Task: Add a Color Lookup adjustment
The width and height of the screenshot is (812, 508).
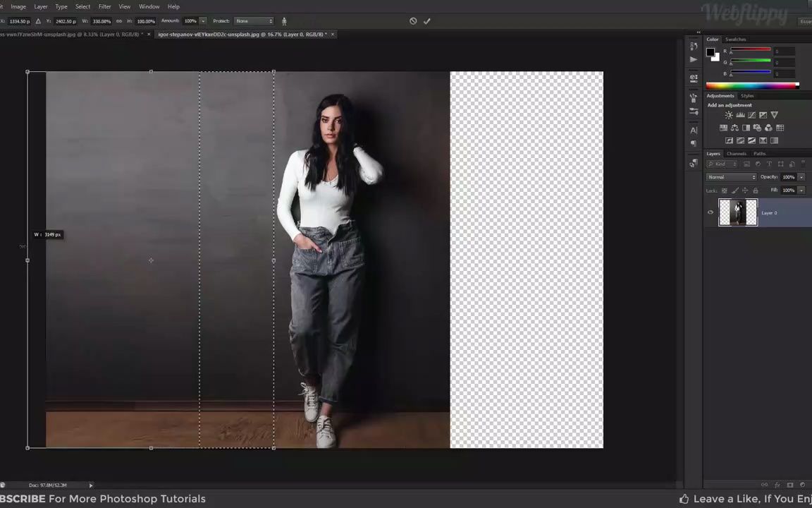Action: pos(780,128)
